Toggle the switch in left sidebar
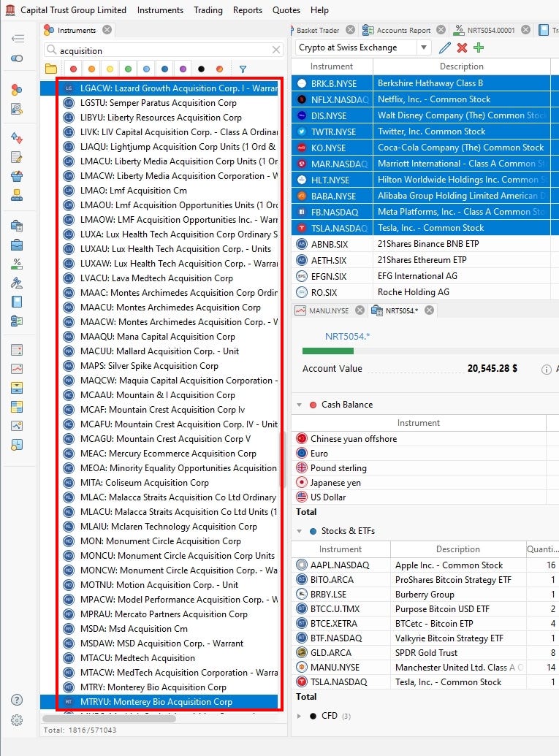 pos(17,58)
